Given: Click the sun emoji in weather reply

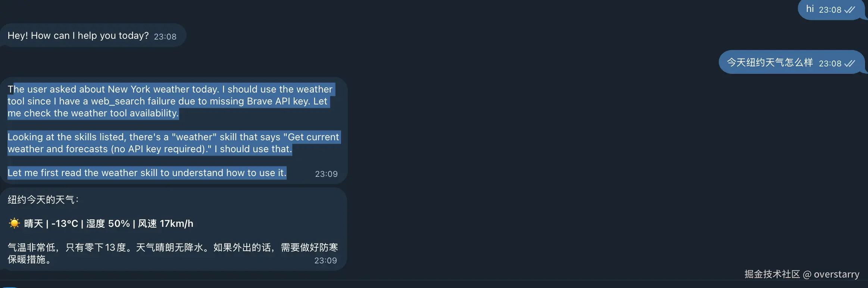Looking at the screenshot, I should (14, 223).
